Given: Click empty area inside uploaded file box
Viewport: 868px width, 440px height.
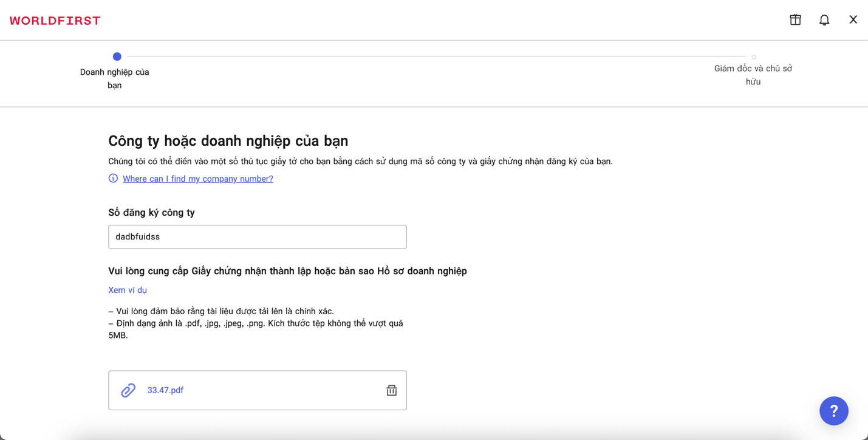Looking at the screenshot, I should pyautogui.click(x=279, y=390).
